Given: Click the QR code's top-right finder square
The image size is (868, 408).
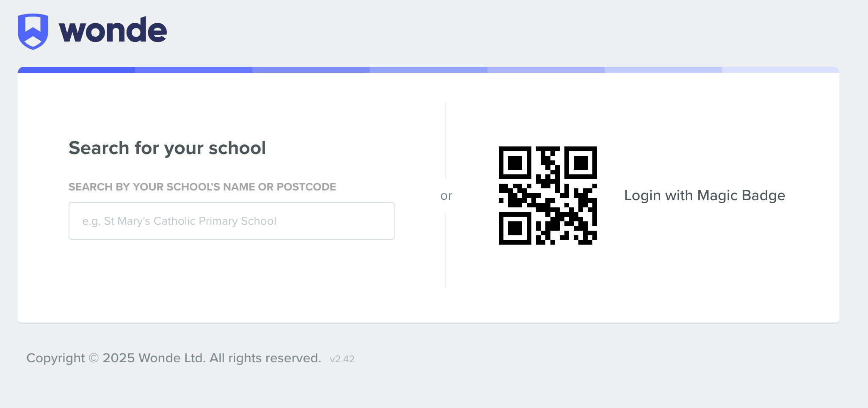Looking at the screenshot, I should (581, 163).
